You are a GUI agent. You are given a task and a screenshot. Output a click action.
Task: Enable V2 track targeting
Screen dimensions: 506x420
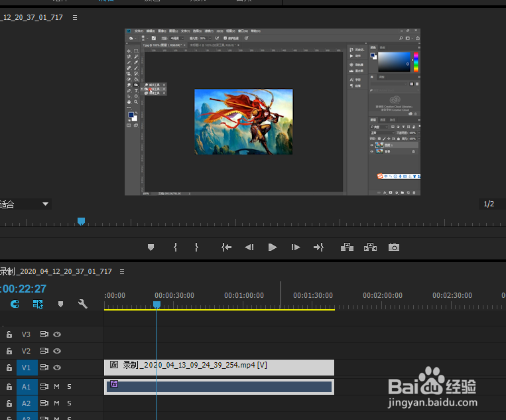pos(26,351)
